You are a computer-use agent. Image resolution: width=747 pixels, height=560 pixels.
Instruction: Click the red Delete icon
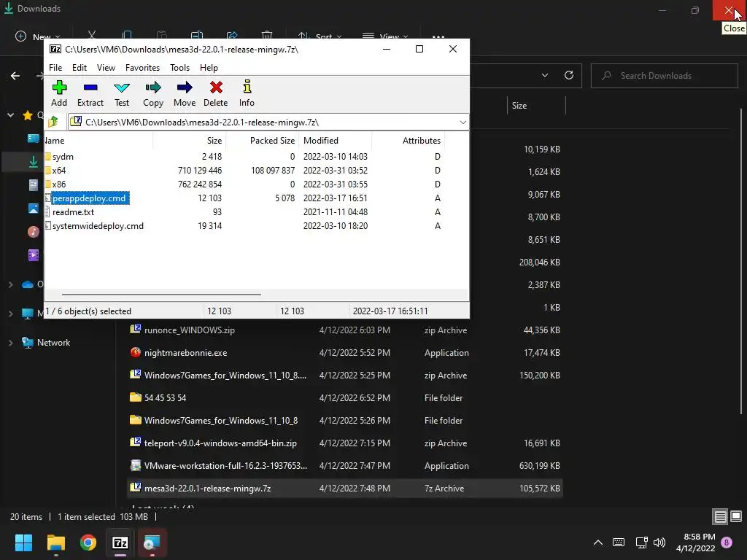216,94
